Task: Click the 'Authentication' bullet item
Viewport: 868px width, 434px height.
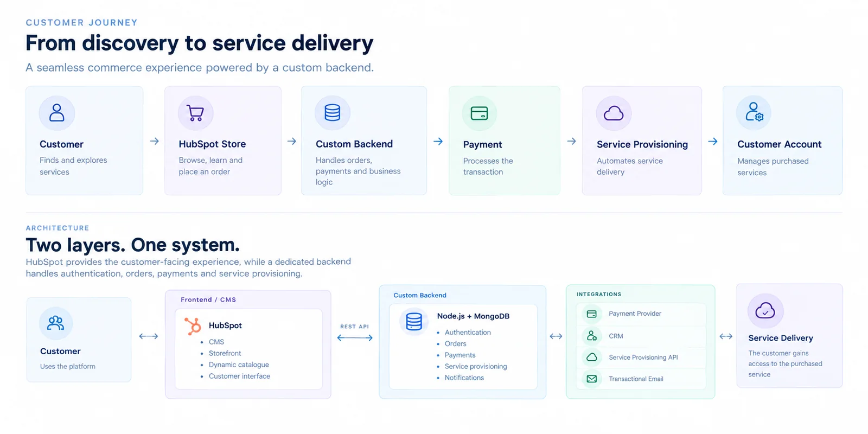Action: (x=468, y=333)
